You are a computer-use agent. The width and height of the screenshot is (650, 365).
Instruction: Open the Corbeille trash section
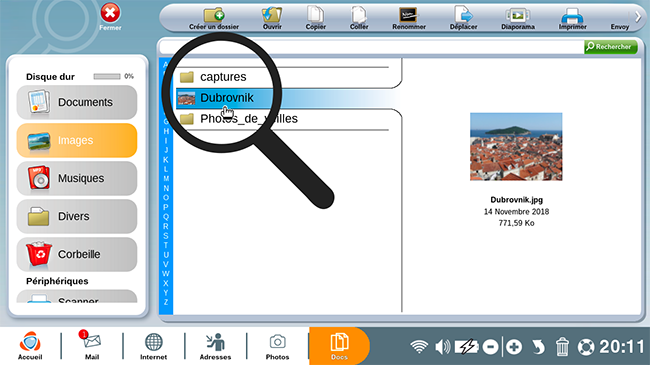[77, 254]
